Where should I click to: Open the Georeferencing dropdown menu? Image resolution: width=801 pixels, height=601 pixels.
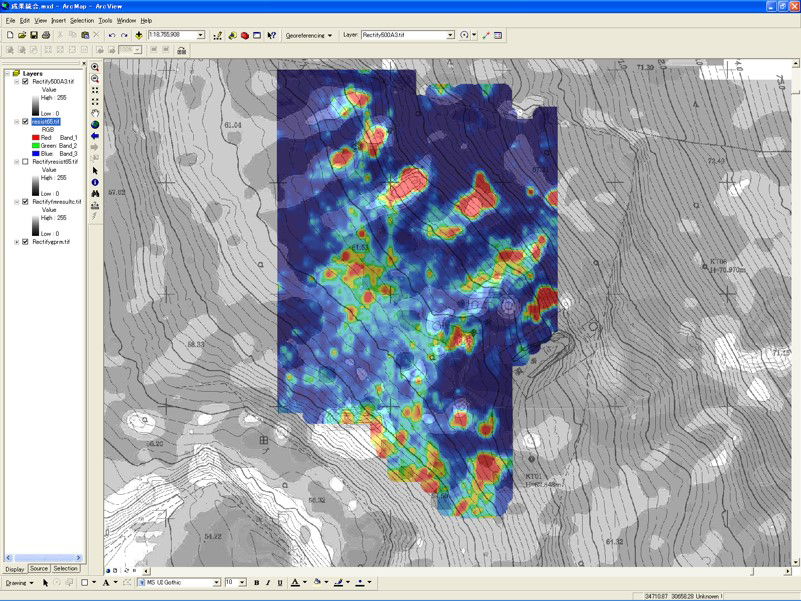[309, 35]
